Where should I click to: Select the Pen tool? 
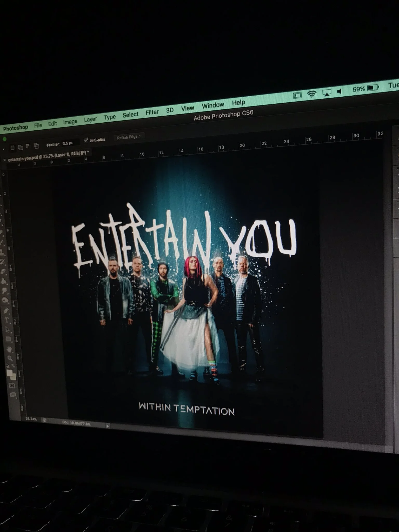click(6, 310)
